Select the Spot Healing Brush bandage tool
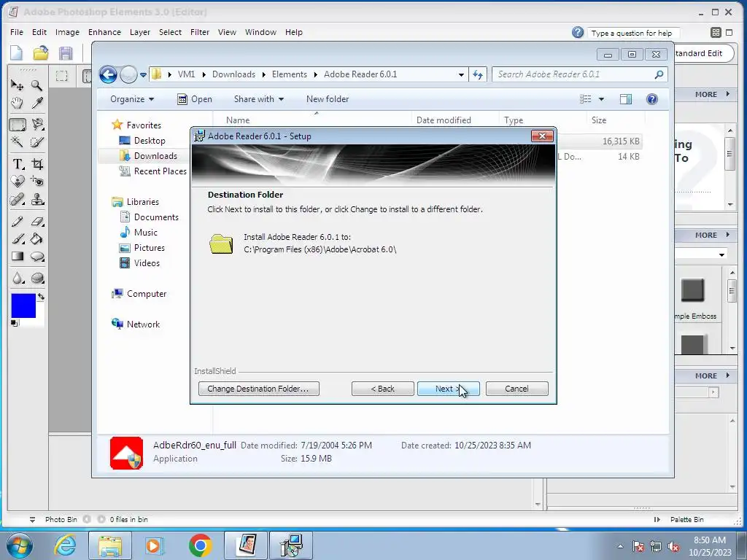Screen dimensions: 747x560 coord(18,199)
